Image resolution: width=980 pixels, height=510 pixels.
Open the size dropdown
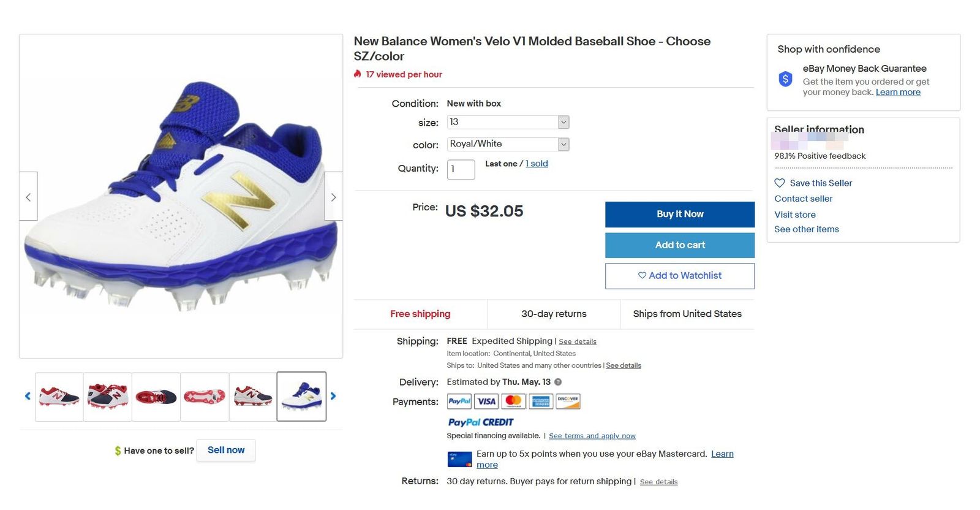coord(508,122)
